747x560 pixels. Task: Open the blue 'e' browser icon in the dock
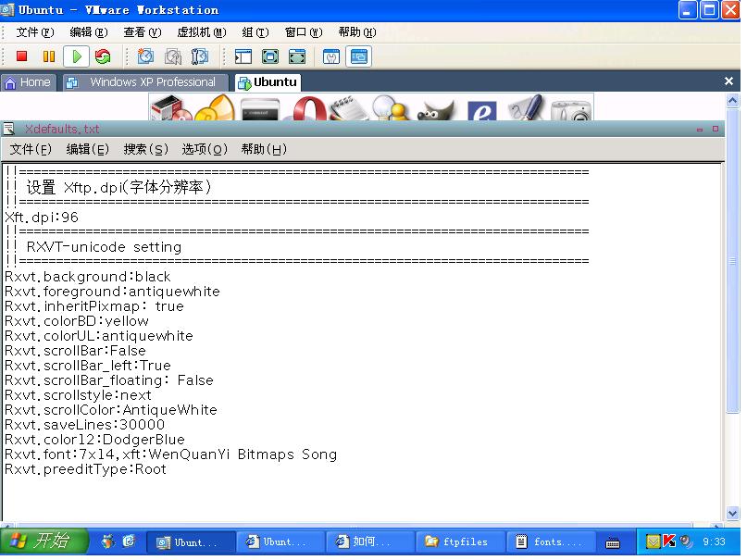(481, 110)
